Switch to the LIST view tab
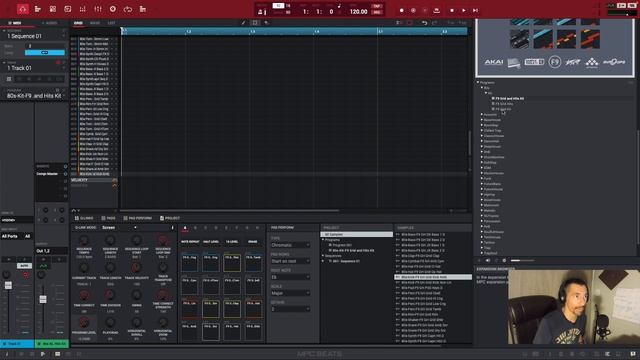This screenshot has width=640, height=360. (x=111, y=23)
